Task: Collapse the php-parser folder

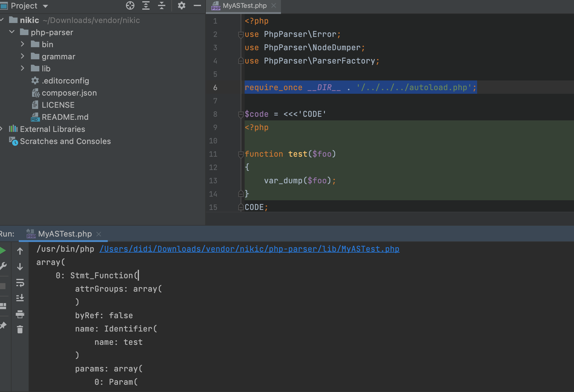Action: pyautogui.click(x=12, y=32)
